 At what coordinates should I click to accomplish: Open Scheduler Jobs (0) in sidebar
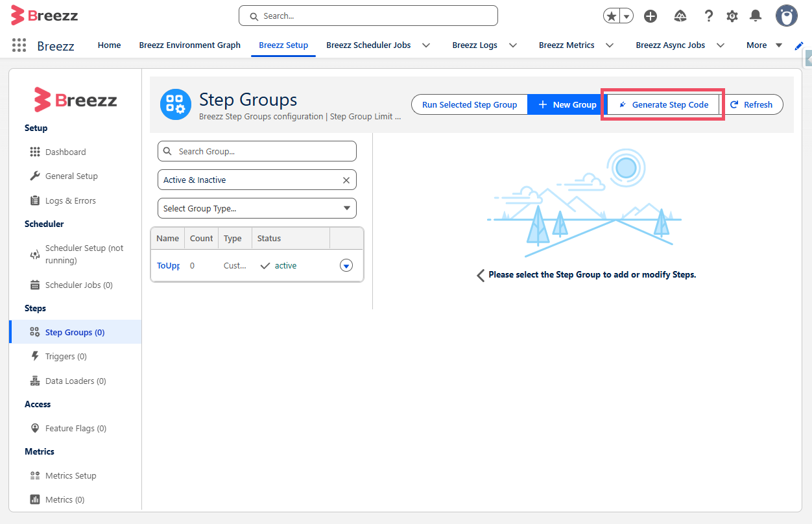coord(78,285)
